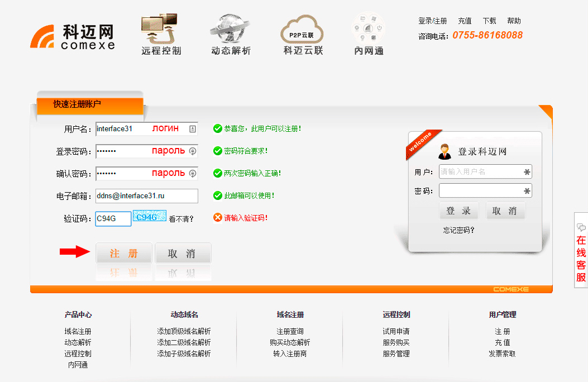Screen dimensions: 588x382
Task: Open footer link 远程控制 under 产品中心
Action: point(78,354)
